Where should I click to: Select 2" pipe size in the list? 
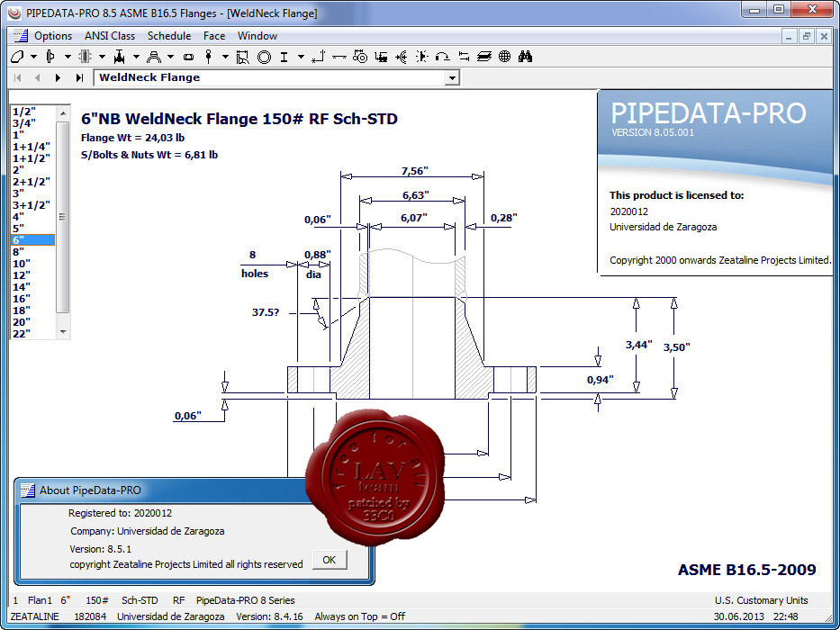pyautogui.click(x=32, y=169)
